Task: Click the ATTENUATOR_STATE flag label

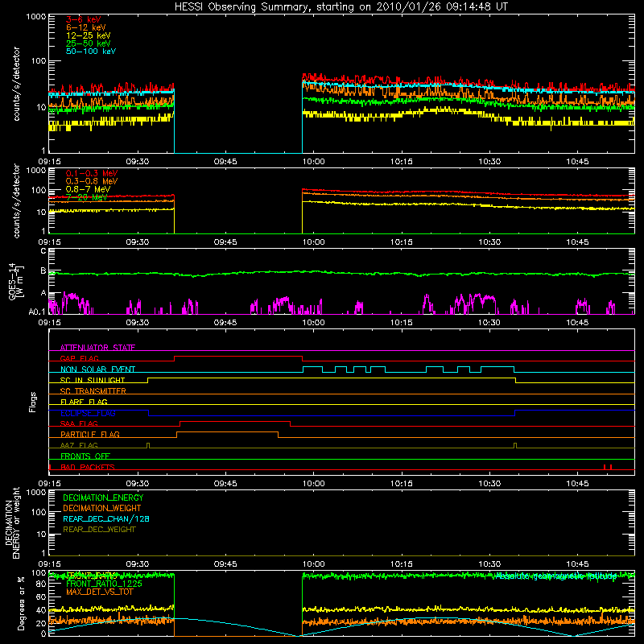Action: click(97, 348)
